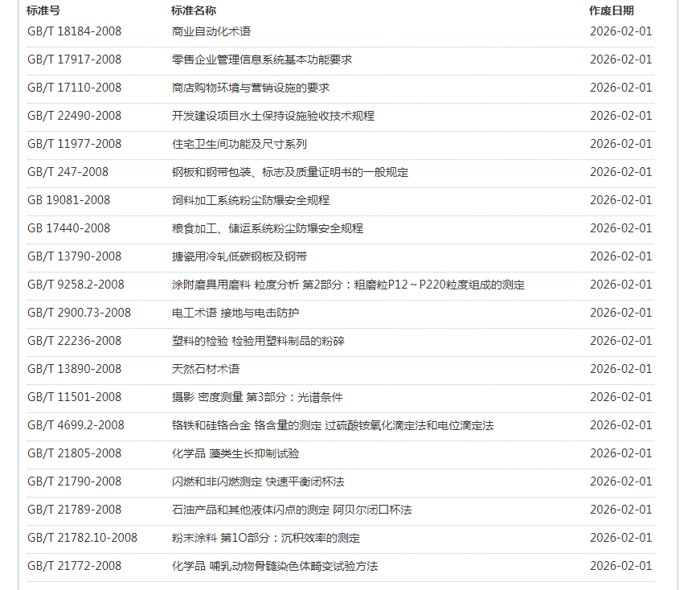Screen dimensions: 700x590
Task: Click 商店购物环境与营销设施的要求 entry
Action: tap(250, 88)
